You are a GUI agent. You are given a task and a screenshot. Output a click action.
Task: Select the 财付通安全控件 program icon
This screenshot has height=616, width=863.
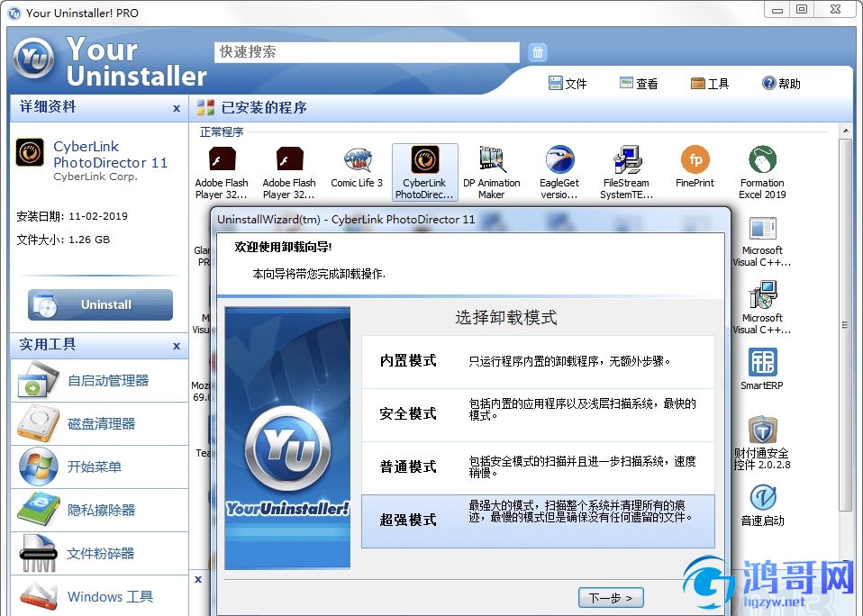pyautogui.click(x=762, y=430)
